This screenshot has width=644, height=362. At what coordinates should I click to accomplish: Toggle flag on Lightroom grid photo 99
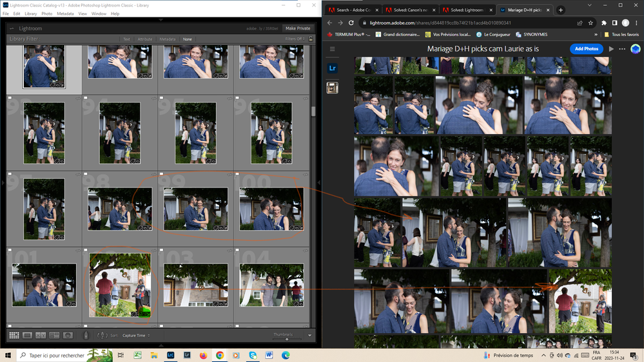(161, 175)
